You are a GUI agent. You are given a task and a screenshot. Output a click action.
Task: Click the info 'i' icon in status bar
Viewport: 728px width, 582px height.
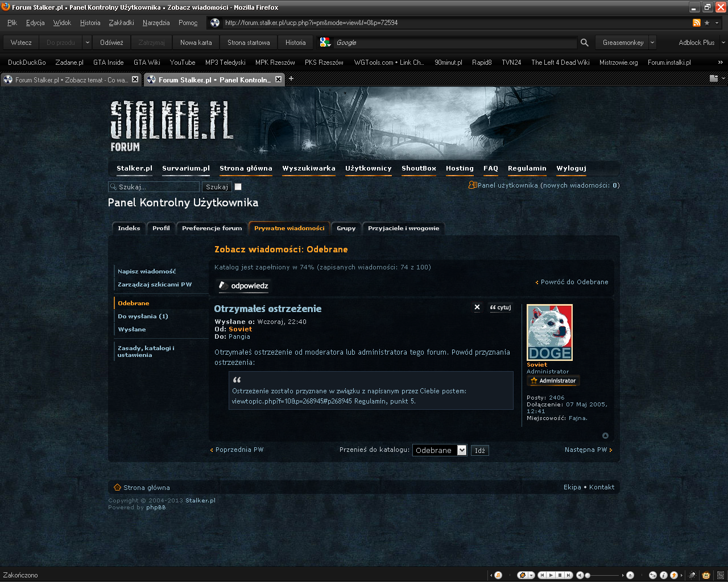click(x=663, y=575)
